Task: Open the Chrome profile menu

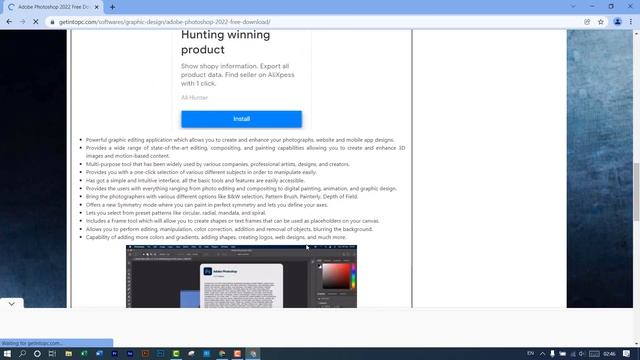Action: (618, 22)
